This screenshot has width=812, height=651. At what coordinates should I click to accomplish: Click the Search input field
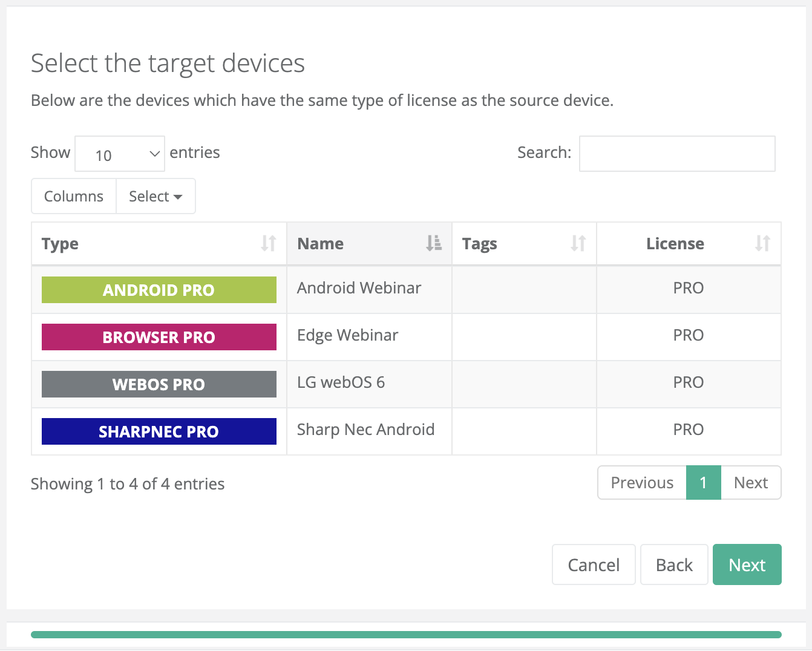click(x=676, y=154)
